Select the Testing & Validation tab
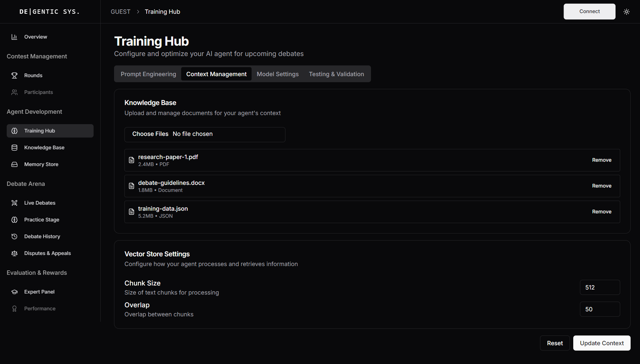Screen dimensions: 640x364 pyautogui.click(x=336, y=74)
